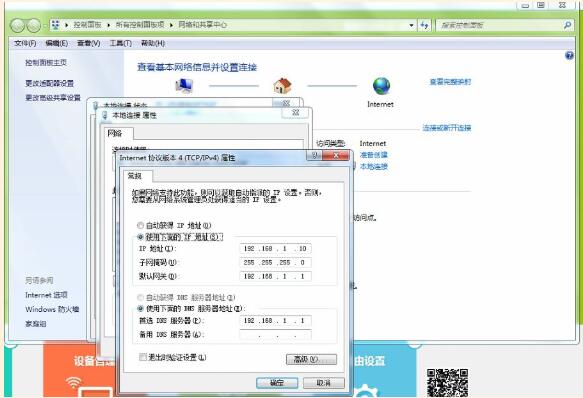Screen dimensions: 583x398
Task: Click the 默认网关 input field
Action: pos(276,276)
